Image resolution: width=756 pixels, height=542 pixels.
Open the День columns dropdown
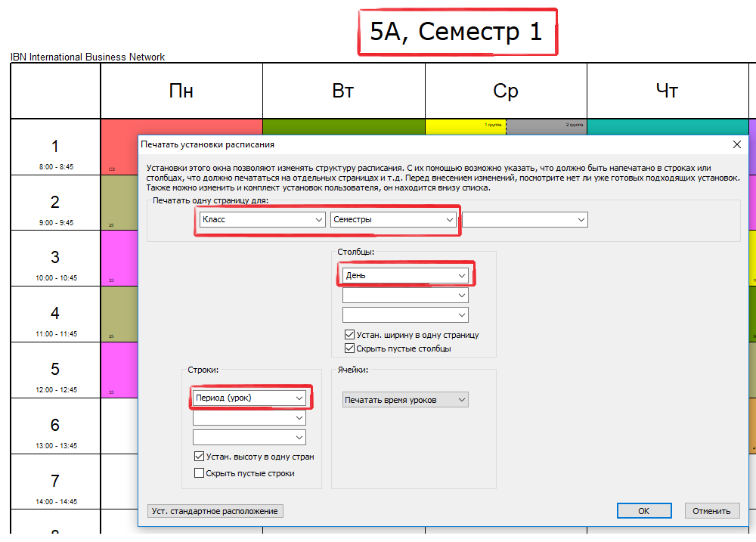tap(405, 276)
